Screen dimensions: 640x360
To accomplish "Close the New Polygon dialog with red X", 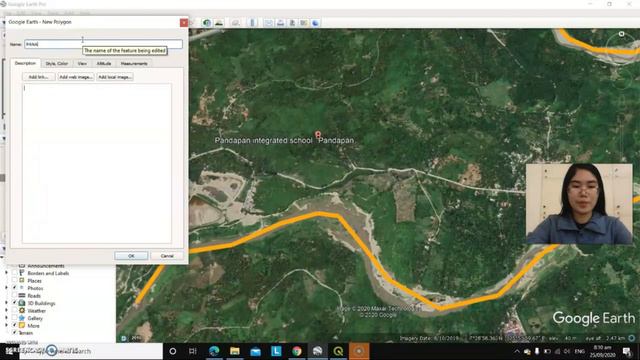I will coord(184,22).
